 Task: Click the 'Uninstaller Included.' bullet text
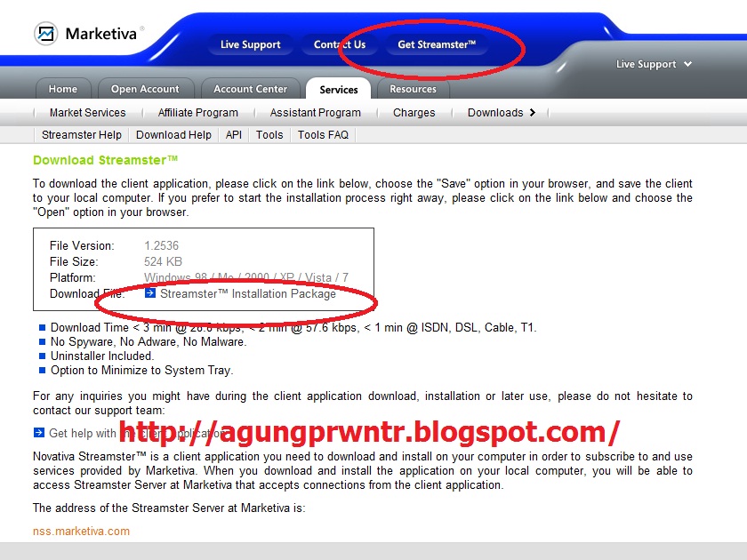pyautogui.click(x=102, y=356)
